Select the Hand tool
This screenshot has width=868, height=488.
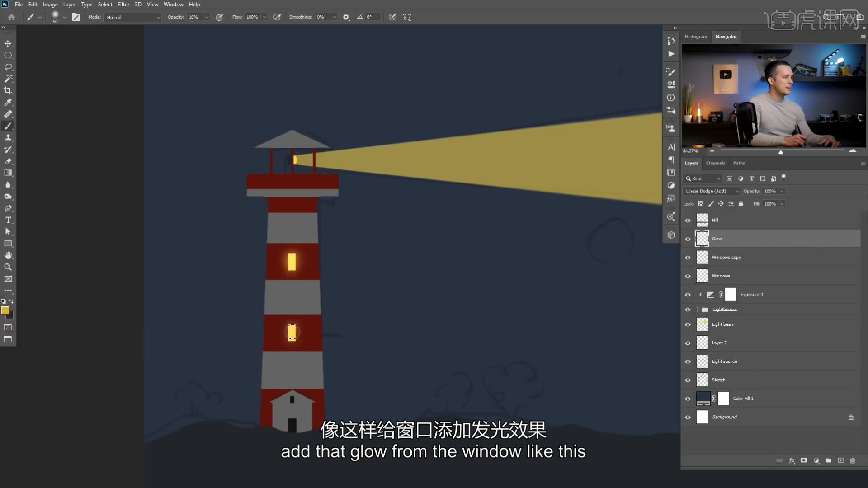coord(8,255)
